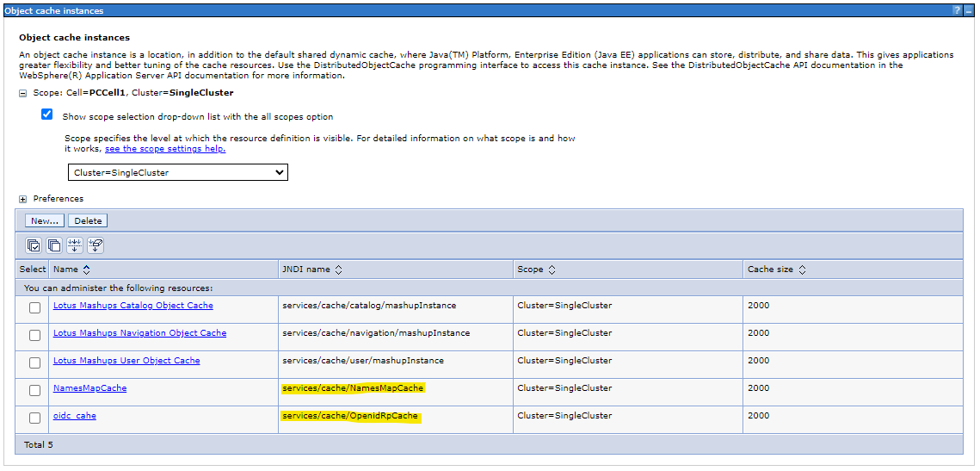Image resolution: width=980 pixels, height=471 pixels.
Task: Sort by Cache size column arrows
Action: [802, 270]
